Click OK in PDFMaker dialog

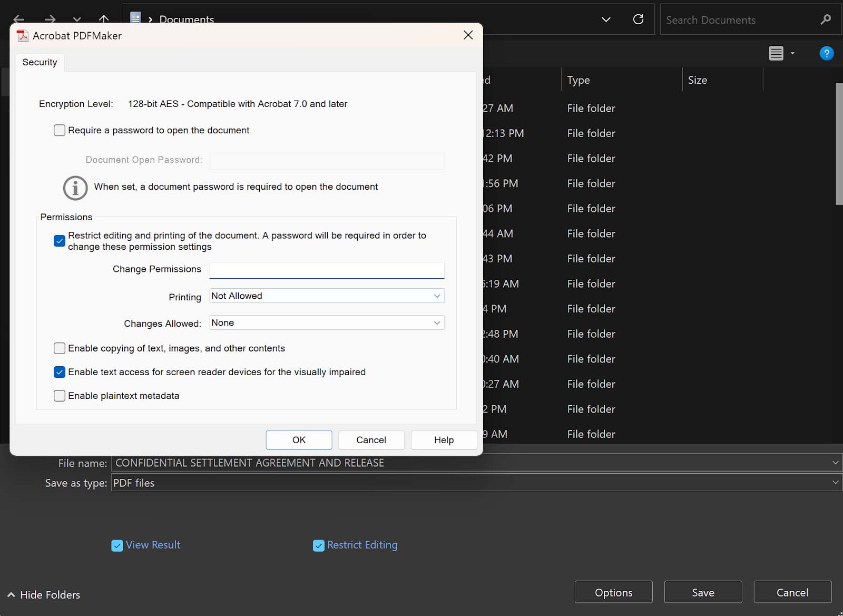coord(299,440)
